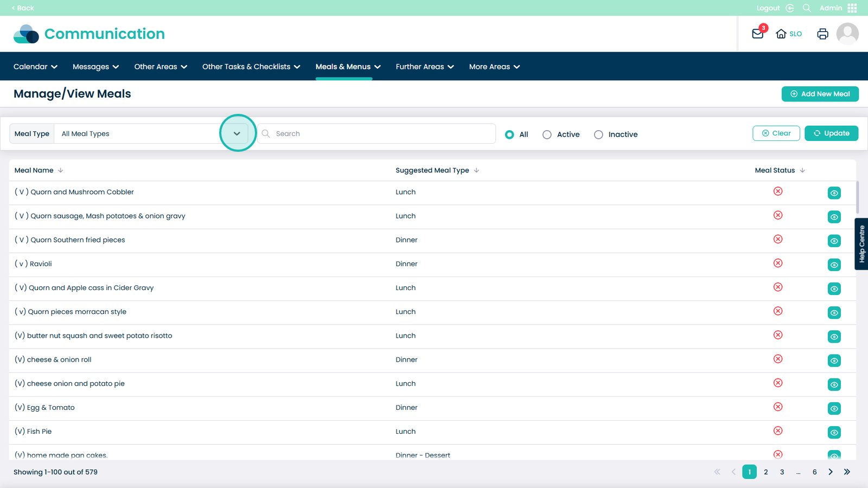Viewport: 868px width, 488px height.
Task: Open the user profile avatar
Action: [847, 34]
